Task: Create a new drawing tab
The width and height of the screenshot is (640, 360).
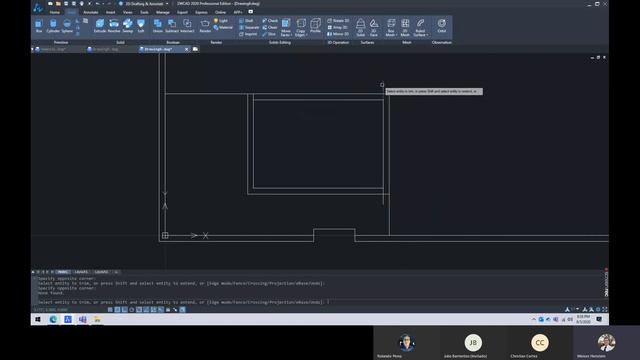Action: pos(196,49)
